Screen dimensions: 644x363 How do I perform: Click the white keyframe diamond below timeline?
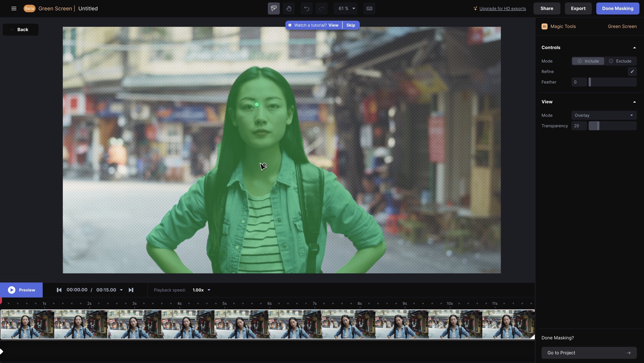coord(1,351)
